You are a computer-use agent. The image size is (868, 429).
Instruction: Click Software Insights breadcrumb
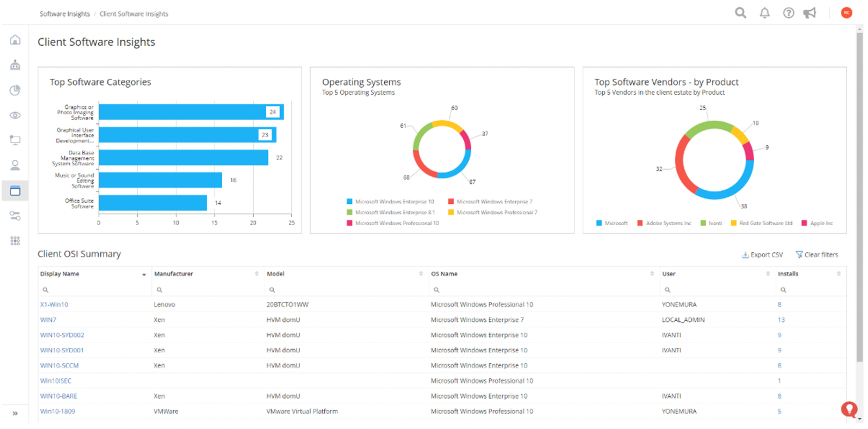click(64, 14)
